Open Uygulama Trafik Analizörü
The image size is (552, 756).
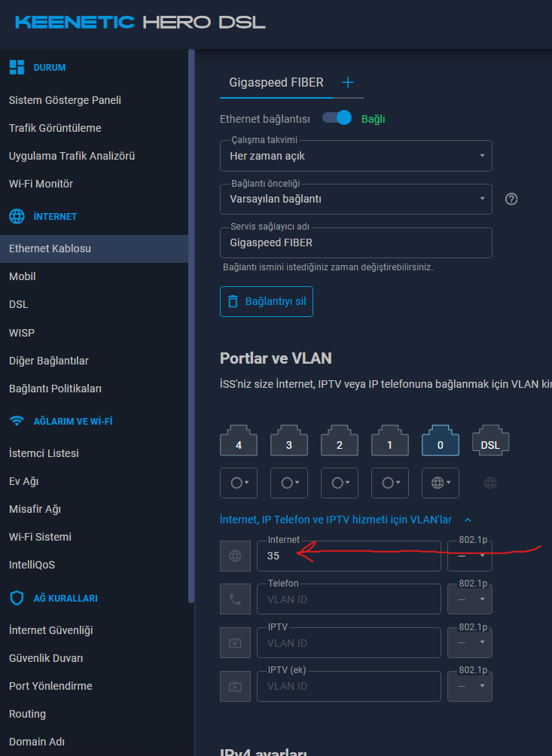72,156
